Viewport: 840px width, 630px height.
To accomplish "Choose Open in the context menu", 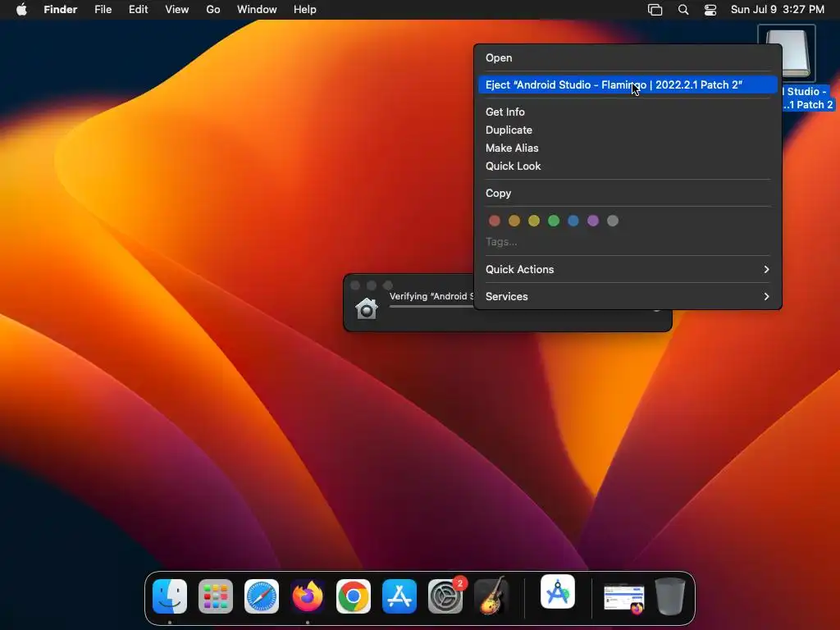I will point(628,58).
